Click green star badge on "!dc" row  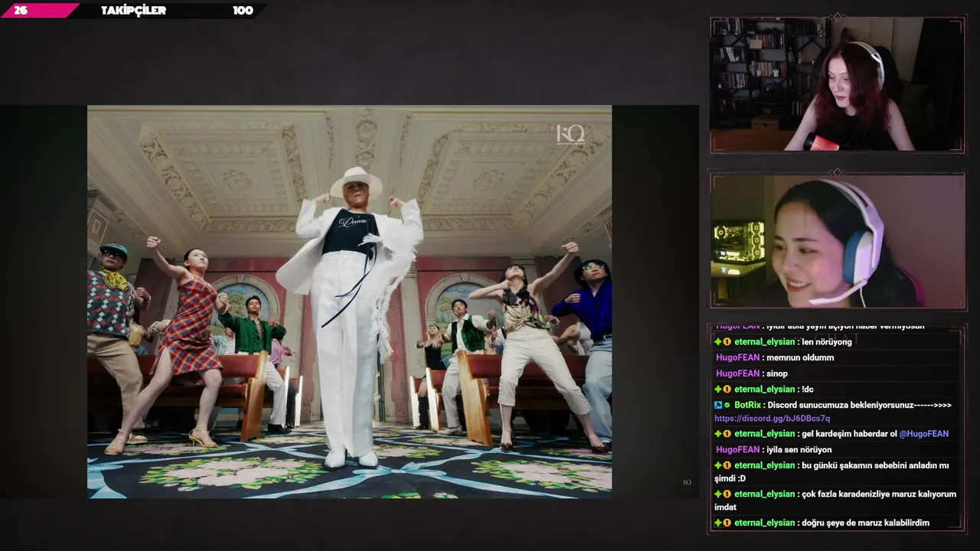pyautogui.click(x=718, y=390)
